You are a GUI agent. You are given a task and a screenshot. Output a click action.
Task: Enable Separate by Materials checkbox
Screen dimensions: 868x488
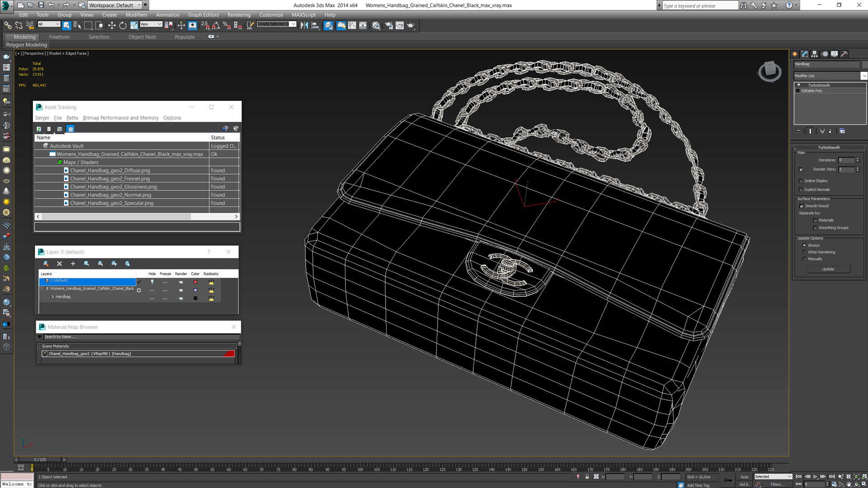pos(815,221)
